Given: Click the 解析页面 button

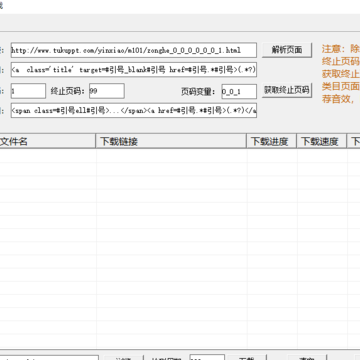Looking at the screenshot, I should click(287, 50).
